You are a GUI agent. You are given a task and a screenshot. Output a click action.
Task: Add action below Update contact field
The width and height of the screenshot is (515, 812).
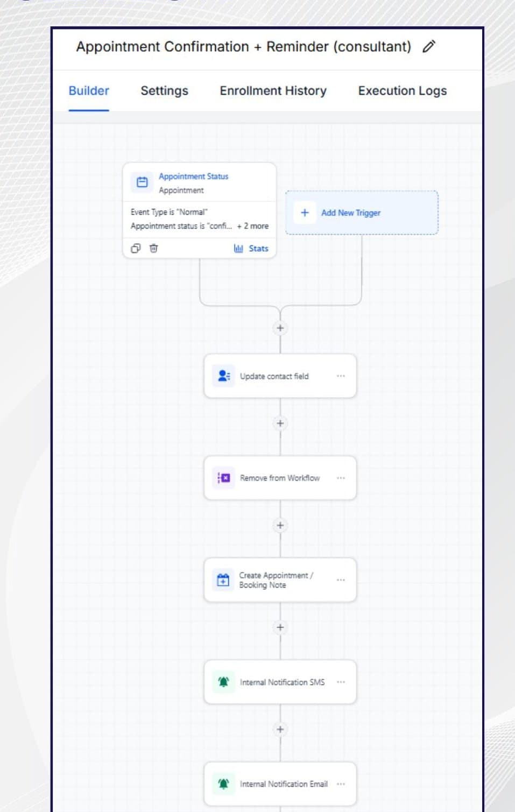tap(280, 423)
